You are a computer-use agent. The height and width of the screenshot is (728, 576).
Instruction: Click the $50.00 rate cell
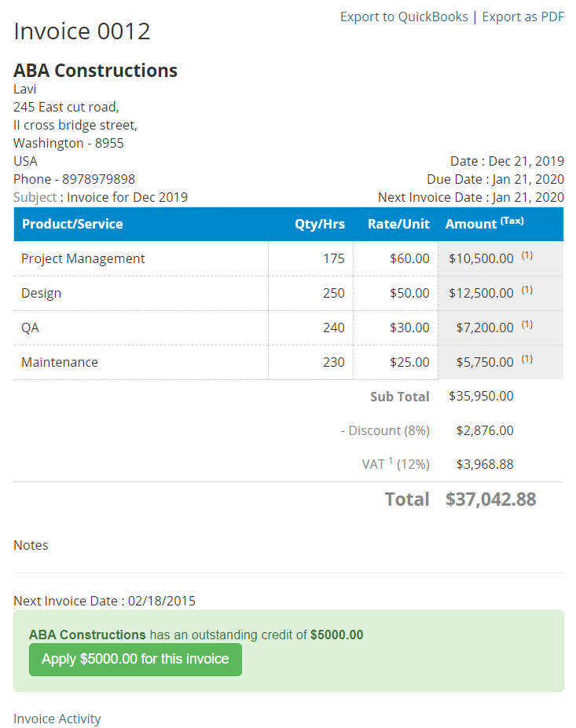409,294
